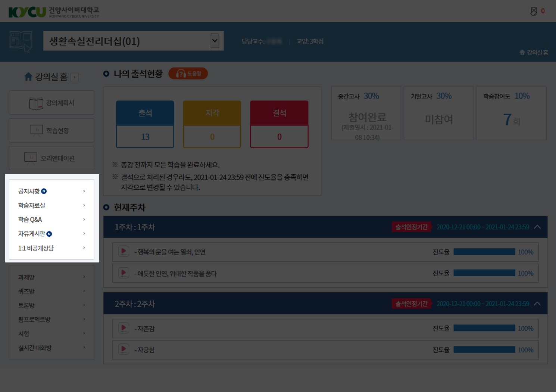The height and width of the screenshot is (392, 556).
Task: Collapse the 2주차 week section
Action: point(537,304)
